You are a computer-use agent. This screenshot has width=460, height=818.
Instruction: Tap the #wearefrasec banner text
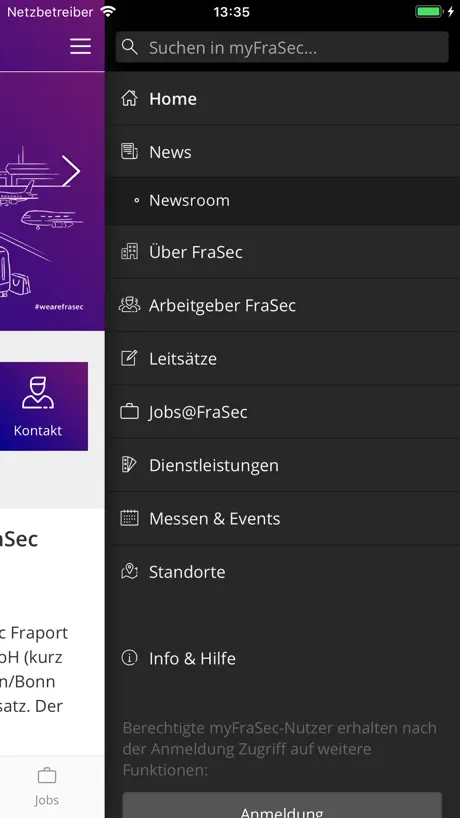(59, 307)
